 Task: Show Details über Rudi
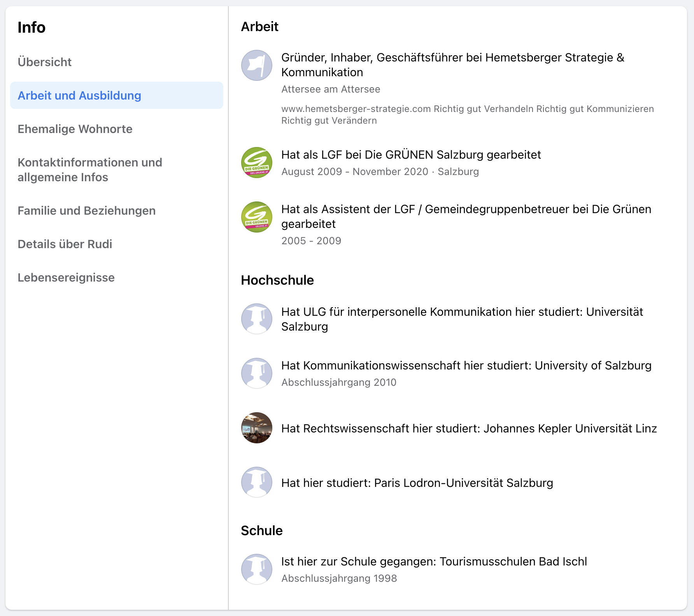[x=117, y=244]
